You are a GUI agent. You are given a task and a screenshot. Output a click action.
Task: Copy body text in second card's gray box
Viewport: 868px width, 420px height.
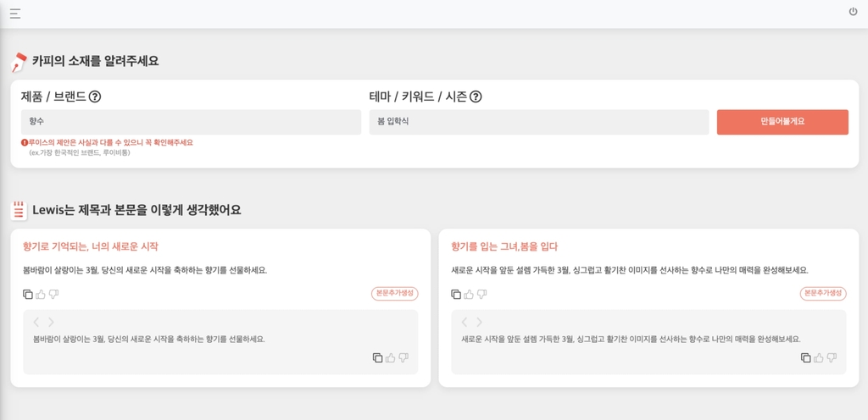click(805, 358)
